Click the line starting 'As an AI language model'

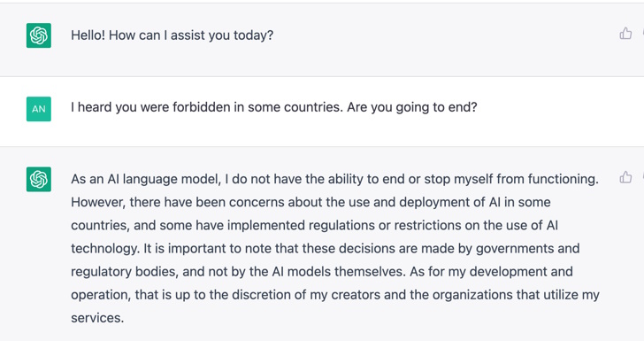pos(334,179)
